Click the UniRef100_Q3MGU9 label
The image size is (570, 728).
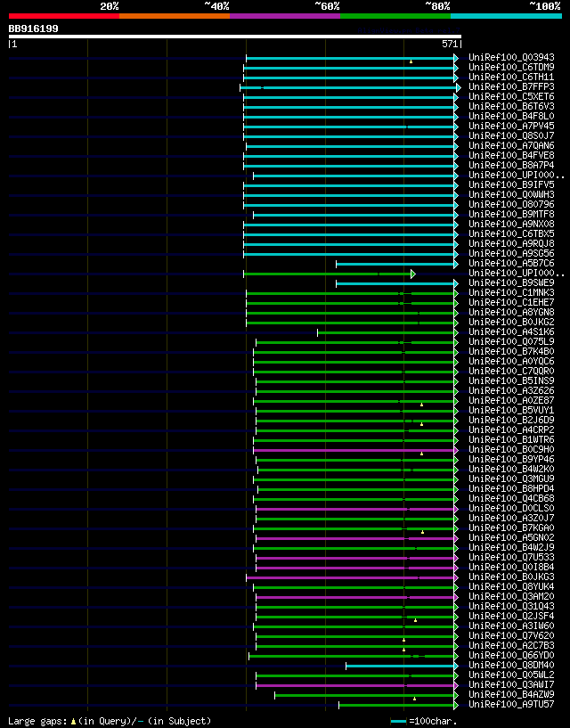click(511, 479)
